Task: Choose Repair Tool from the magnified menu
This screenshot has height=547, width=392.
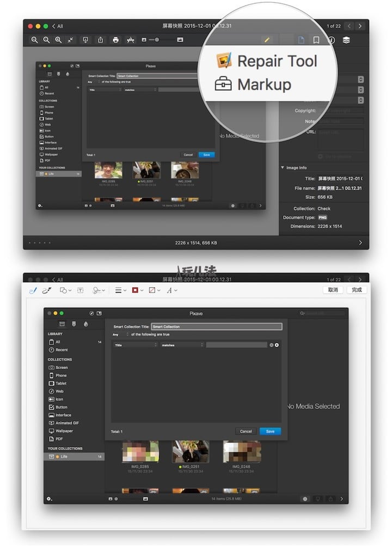Action: click(x=267, y=60)
